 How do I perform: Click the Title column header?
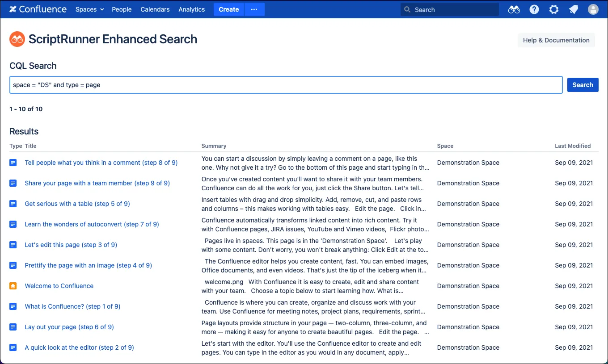point(30,146)
